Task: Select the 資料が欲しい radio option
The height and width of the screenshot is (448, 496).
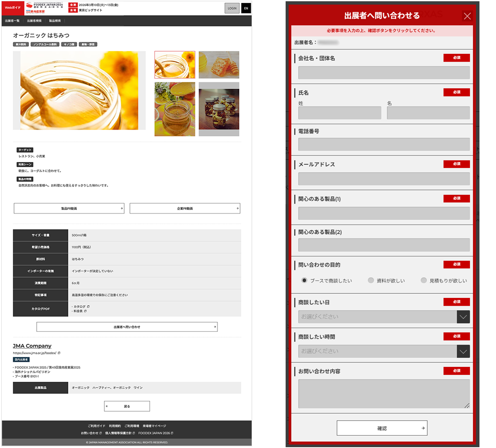Action: point(371,280)
